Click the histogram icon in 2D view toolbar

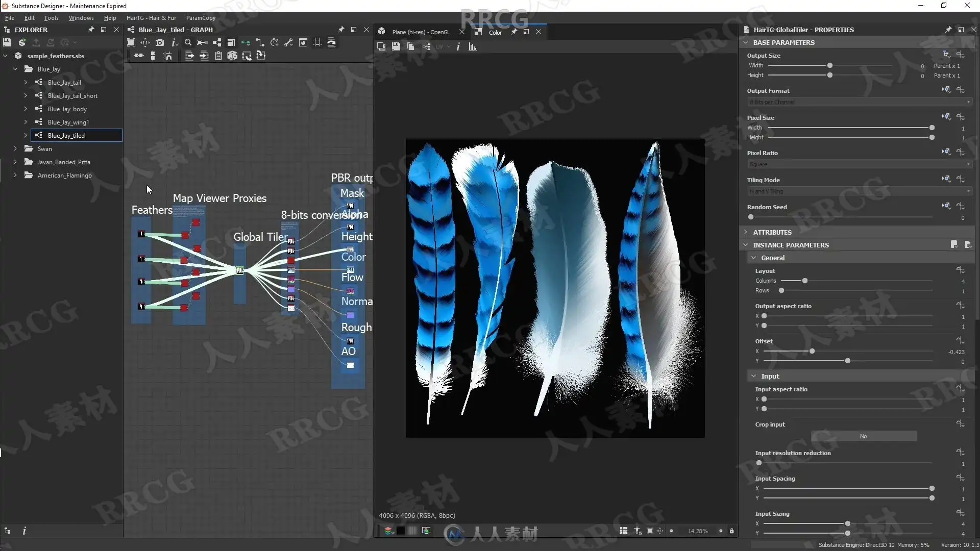click(x=473, y=47)
